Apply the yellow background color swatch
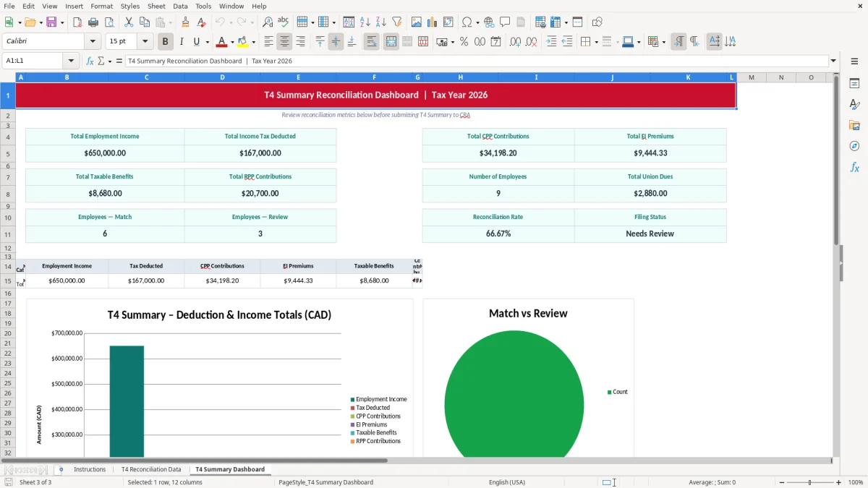 pos(244,42)
